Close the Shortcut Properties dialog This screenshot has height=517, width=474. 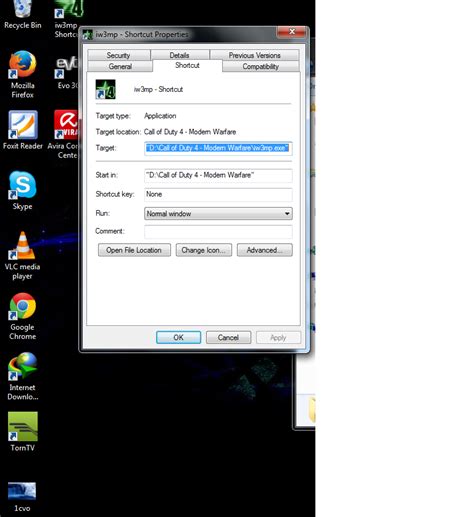(x=291, y=32)
